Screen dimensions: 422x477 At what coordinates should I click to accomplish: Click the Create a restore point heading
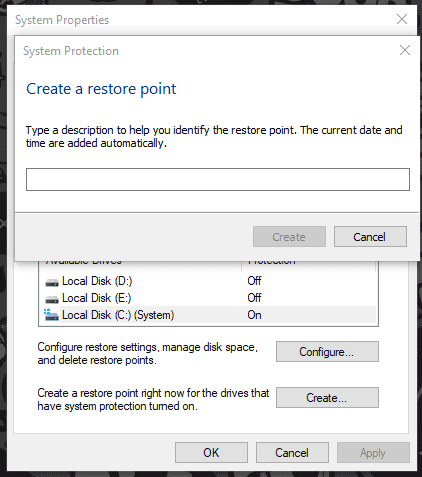click(101, 89)
